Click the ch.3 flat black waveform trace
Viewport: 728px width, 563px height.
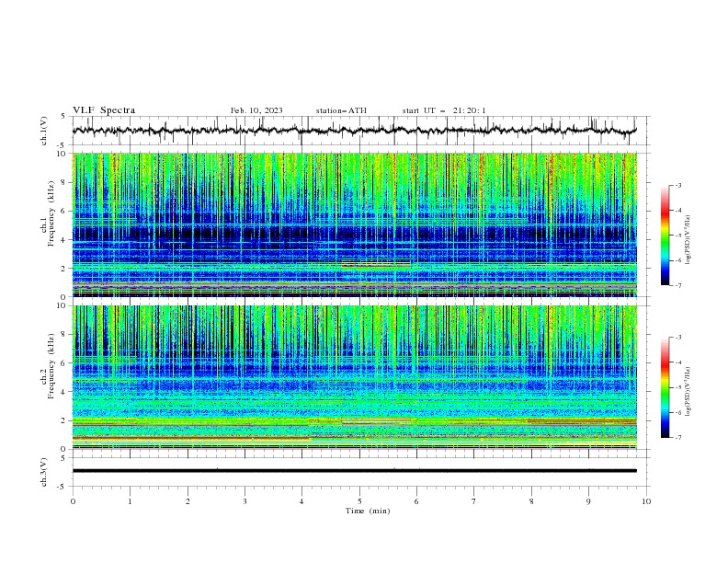[x=355, y=471]
